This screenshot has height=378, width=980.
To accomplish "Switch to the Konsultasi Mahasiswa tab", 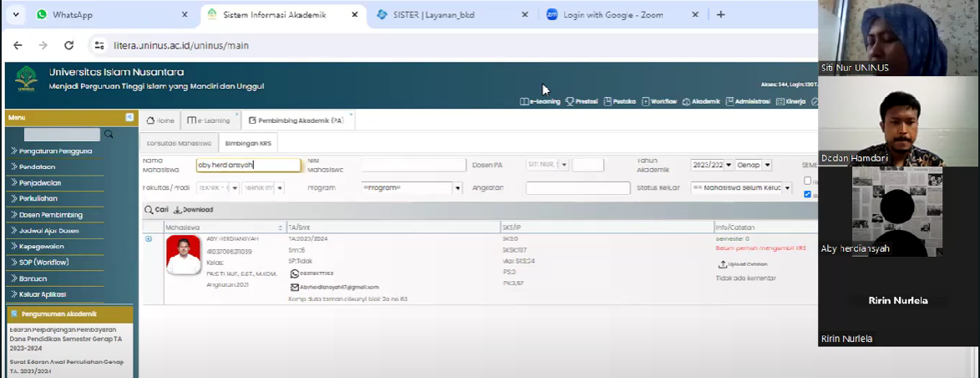I will click(x=178, y=143).
